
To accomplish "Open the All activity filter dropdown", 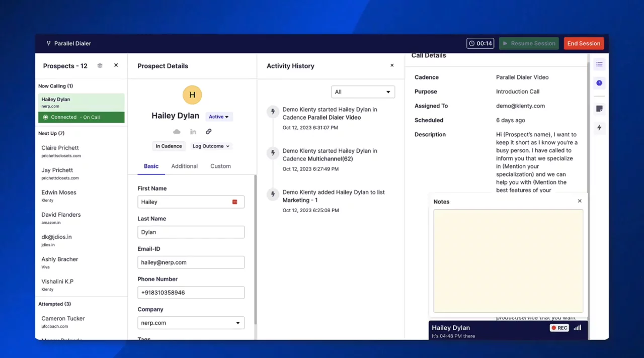I will pos(363,92).
